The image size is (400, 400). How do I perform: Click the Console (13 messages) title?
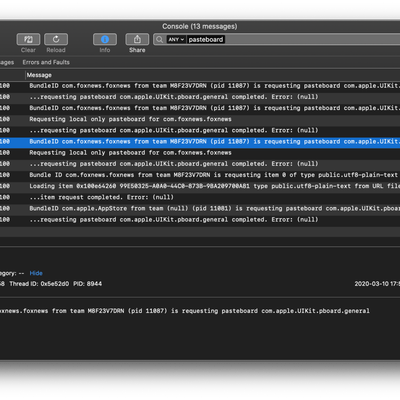(x=200, y=26)
